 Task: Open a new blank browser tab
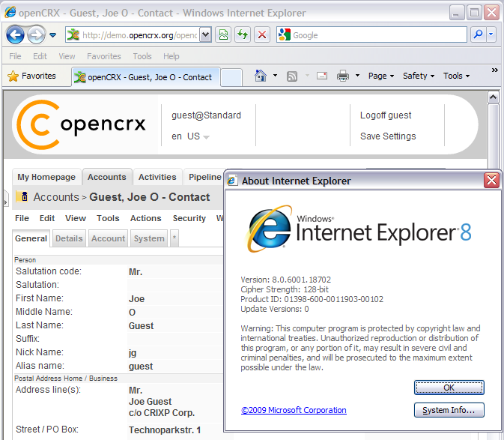tap(231, 78)
